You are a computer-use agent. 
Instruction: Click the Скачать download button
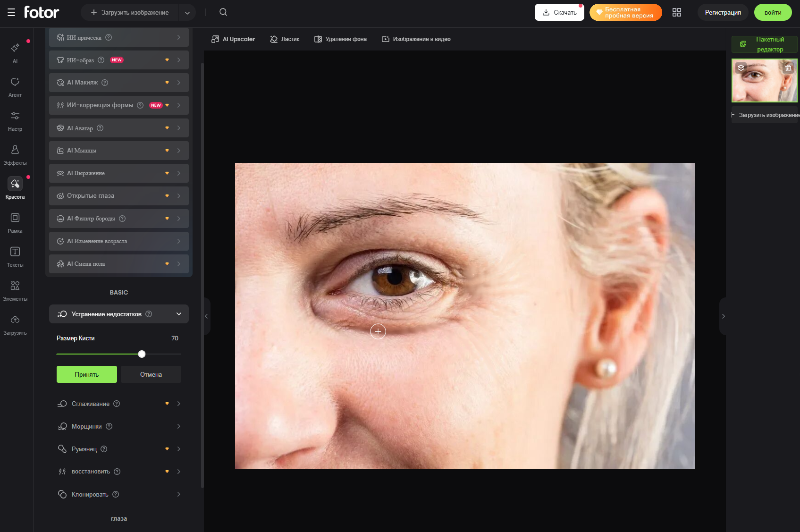pos(559,12)
